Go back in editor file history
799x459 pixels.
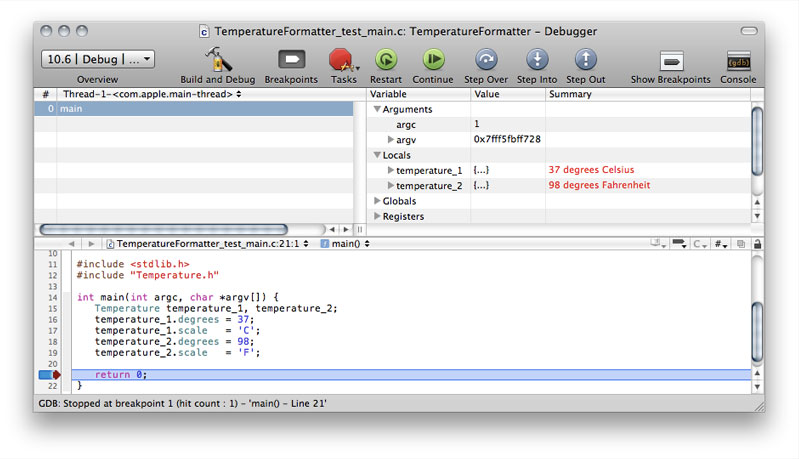tap(71, 244)
